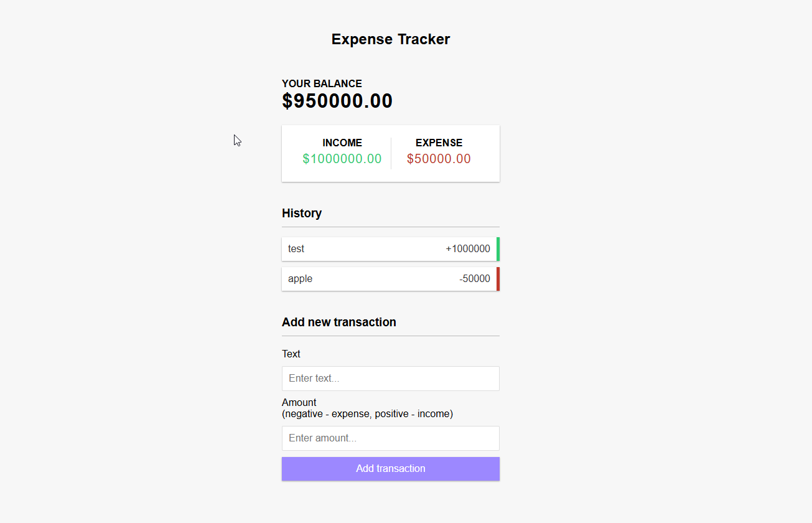Image resolution: width=812 pixels, height=523 pixels.
Task: Click the Add new transaction heading
Action: coord(339,322)
